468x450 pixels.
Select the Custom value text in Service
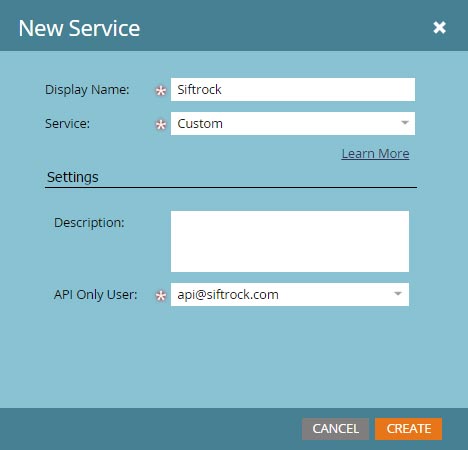[x=200, y=124]
